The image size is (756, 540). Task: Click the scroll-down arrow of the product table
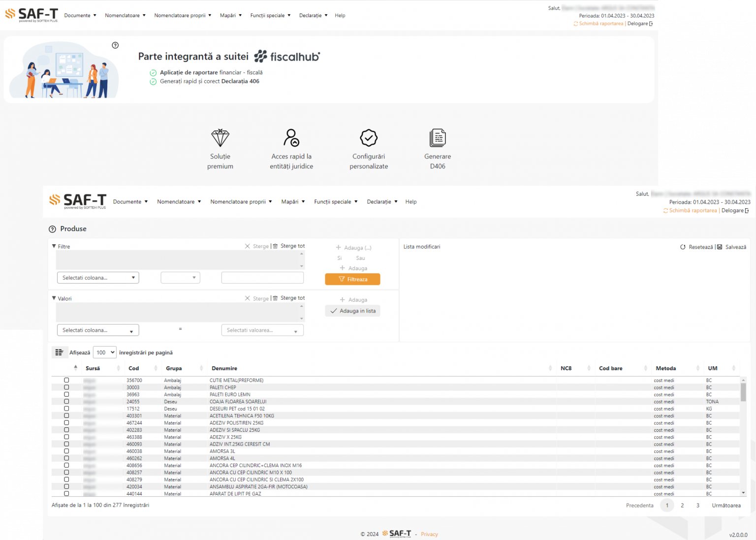[x=743, y=493]
